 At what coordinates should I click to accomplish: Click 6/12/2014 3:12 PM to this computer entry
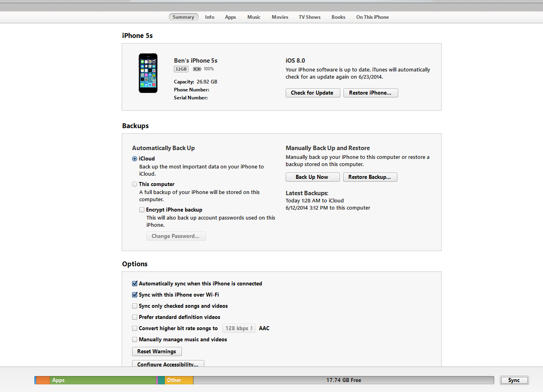tap(328, 208)
